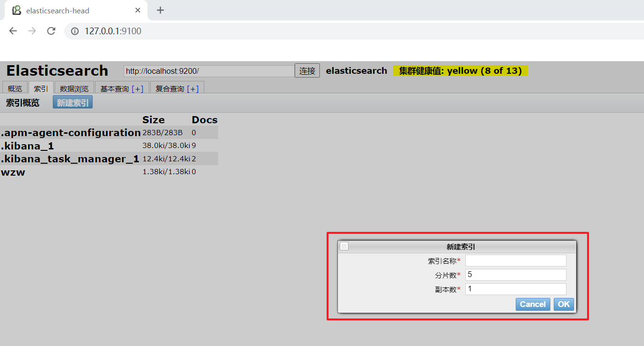
Task: Click Cancel in the 新建索引 dialog
Action: [x=533, y=304]
